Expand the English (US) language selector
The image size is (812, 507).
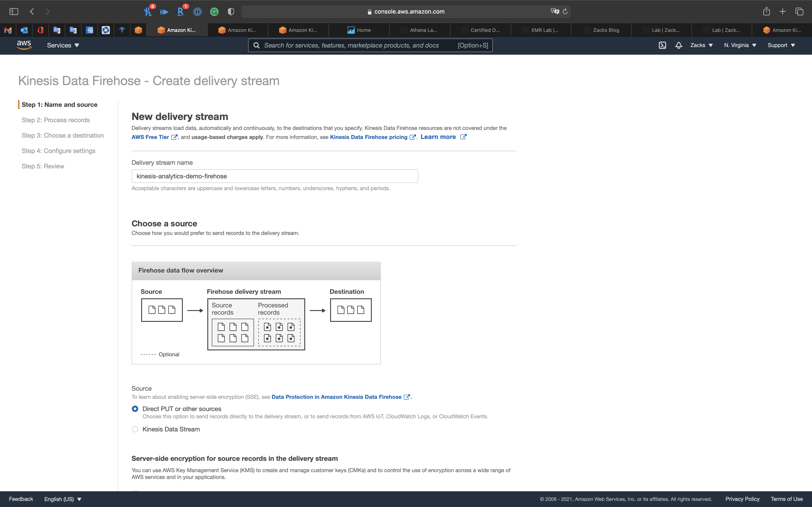coord(63,499)
